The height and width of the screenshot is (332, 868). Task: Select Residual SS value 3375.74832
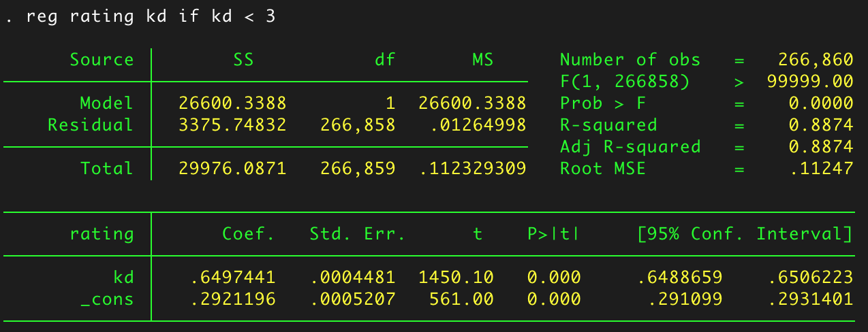click(232, 125)
